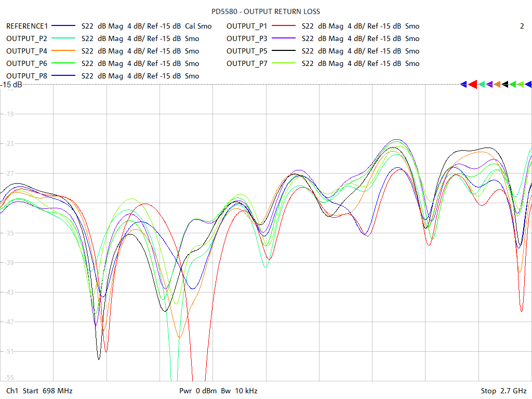This screenshot has width=532, height=399.
Task: Select the blue marker beside the yellow-green marker
Action: click(x=528, y=85)
